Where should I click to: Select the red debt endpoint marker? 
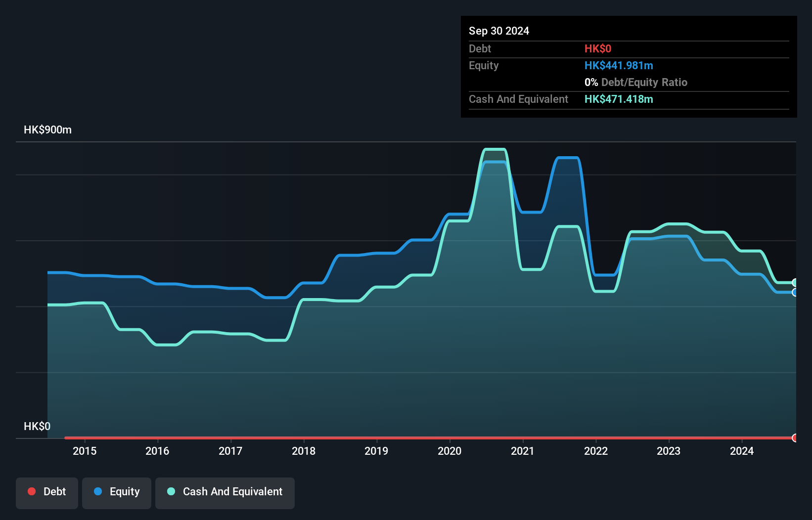pos(795,438)
